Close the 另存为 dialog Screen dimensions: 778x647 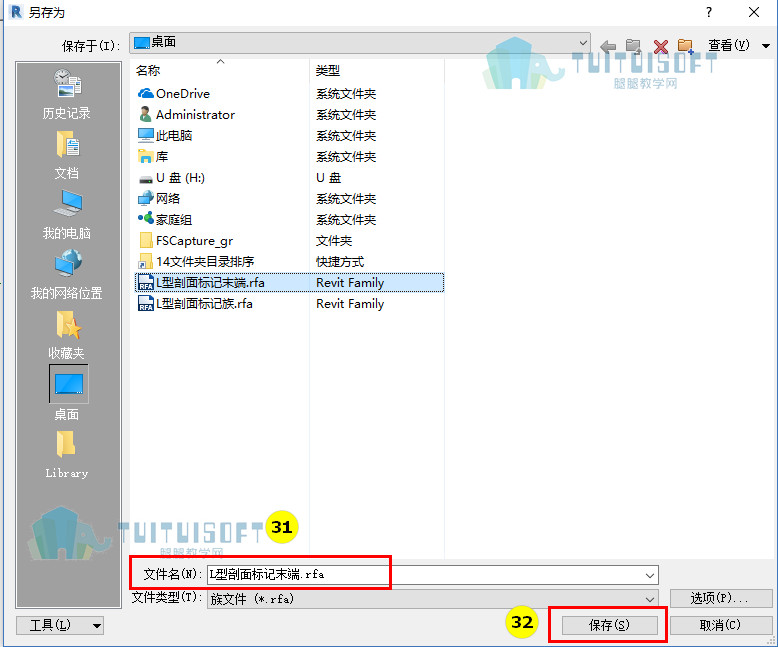click(x=754, y=12)
